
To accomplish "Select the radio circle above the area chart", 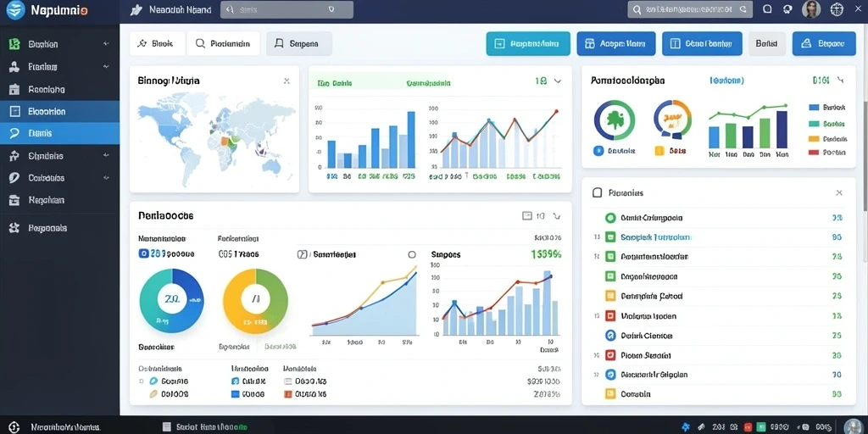I will click(412, 254).
